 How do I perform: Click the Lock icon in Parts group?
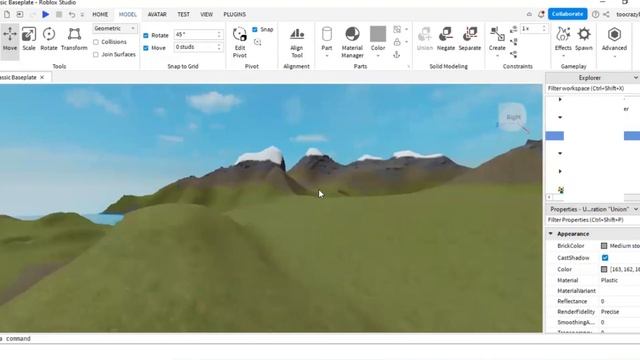point(397,42)
